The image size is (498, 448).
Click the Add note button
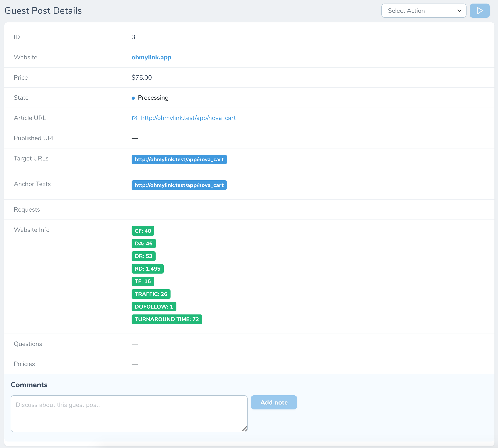[x=274, y=402]
